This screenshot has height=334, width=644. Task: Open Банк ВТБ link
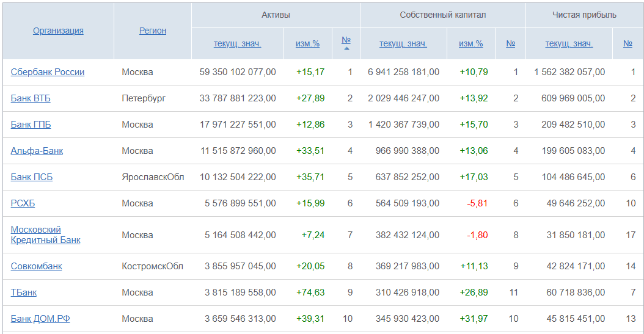(x=31, y=98)
